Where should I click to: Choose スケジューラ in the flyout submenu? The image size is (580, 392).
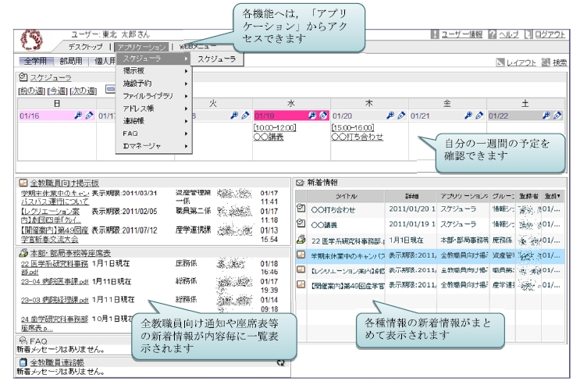point(217,59)
